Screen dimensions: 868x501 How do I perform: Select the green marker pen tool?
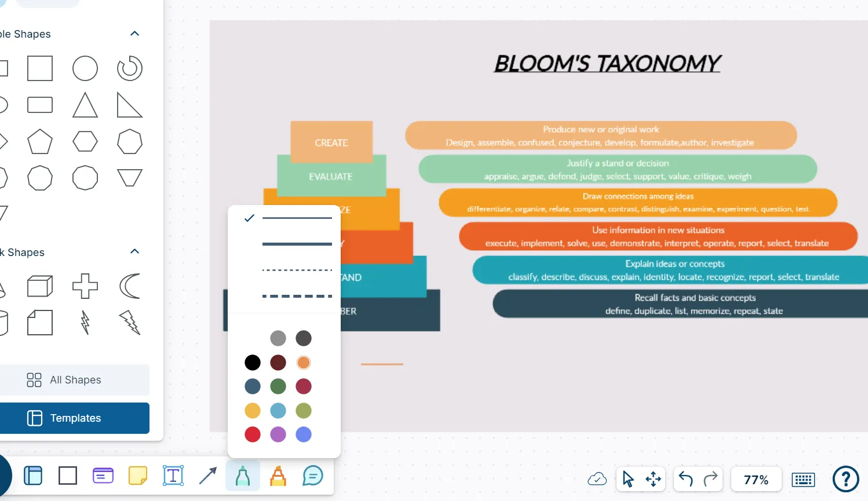coord(243,476)
